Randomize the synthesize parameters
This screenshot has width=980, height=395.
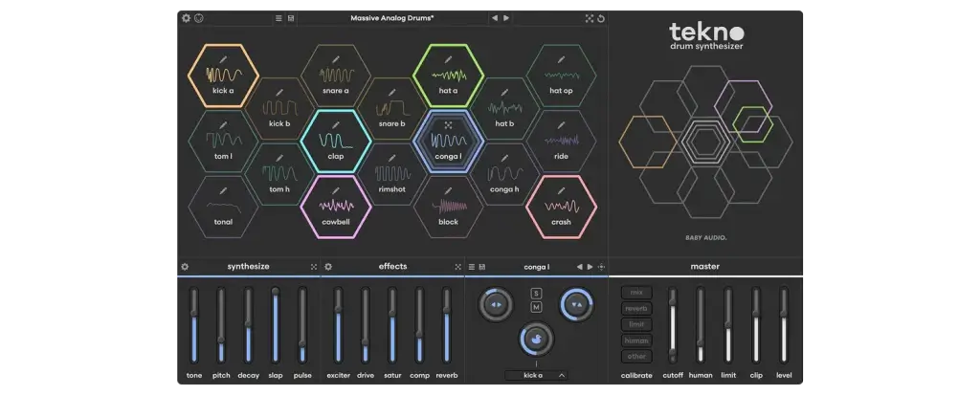point(314,266)
